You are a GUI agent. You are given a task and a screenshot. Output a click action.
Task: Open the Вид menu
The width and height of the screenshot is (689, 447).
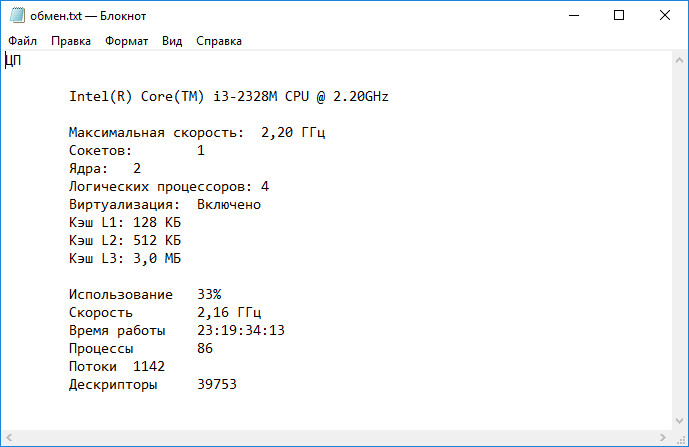tap(172, 41)
